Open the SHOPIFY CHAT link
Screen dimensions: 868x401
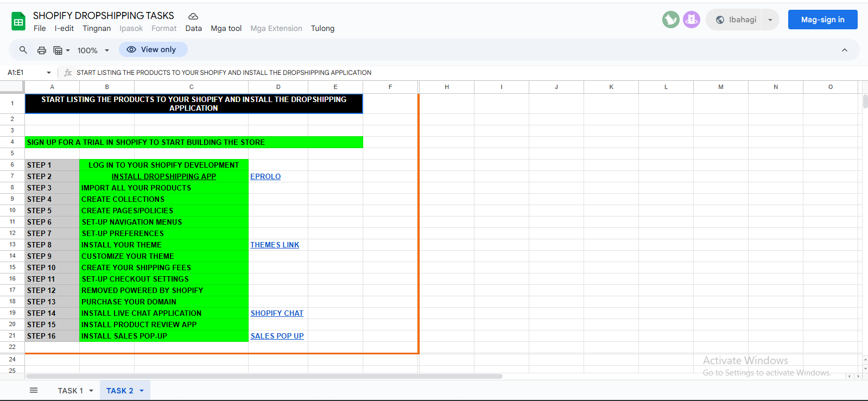tap(277, 313)
